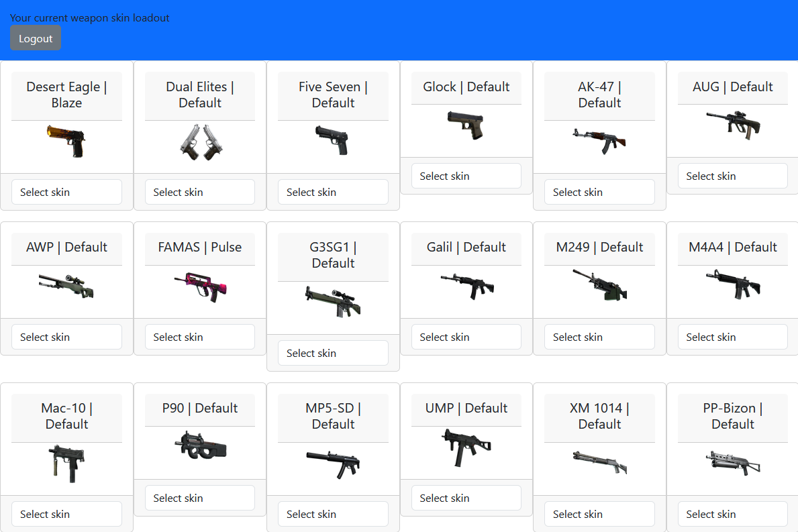Open the Five Seven skin selector
The width and height of the screenshot is (798, 532).
(x=333, y=192)
